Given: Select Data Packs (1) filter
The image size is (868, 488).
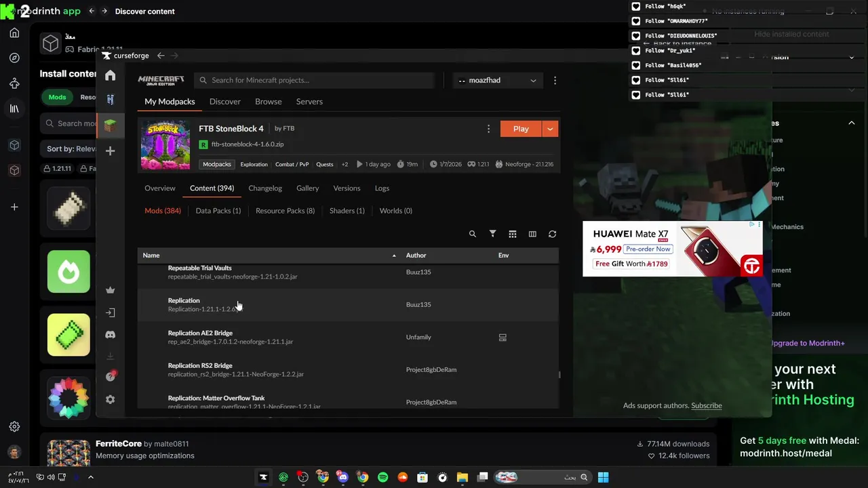Looking at the screenshot, I should [x=218, y=211].
